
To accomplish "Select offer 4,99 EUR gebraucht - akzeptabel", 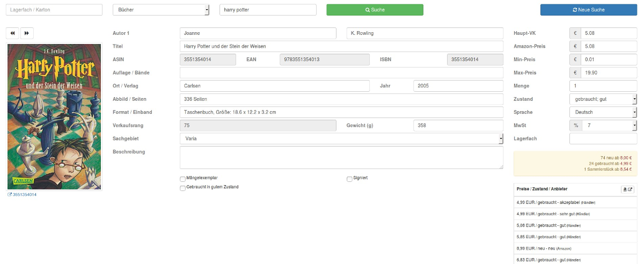I will point(575,202).
